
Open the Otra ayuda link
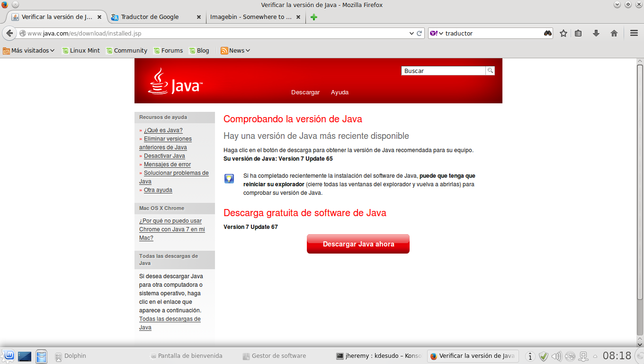pyautogui.click(x=158, y=190)
